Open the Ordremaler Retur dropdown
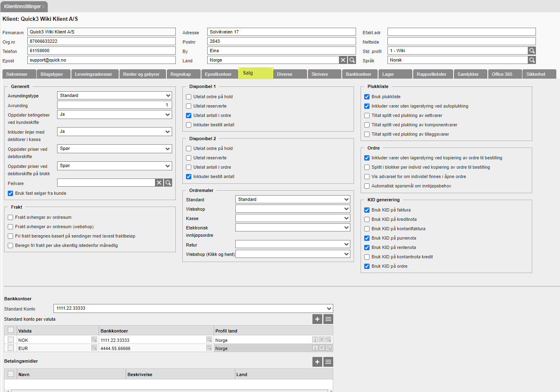560x392 pixels. pyautogui.click(x=293, y=244)
